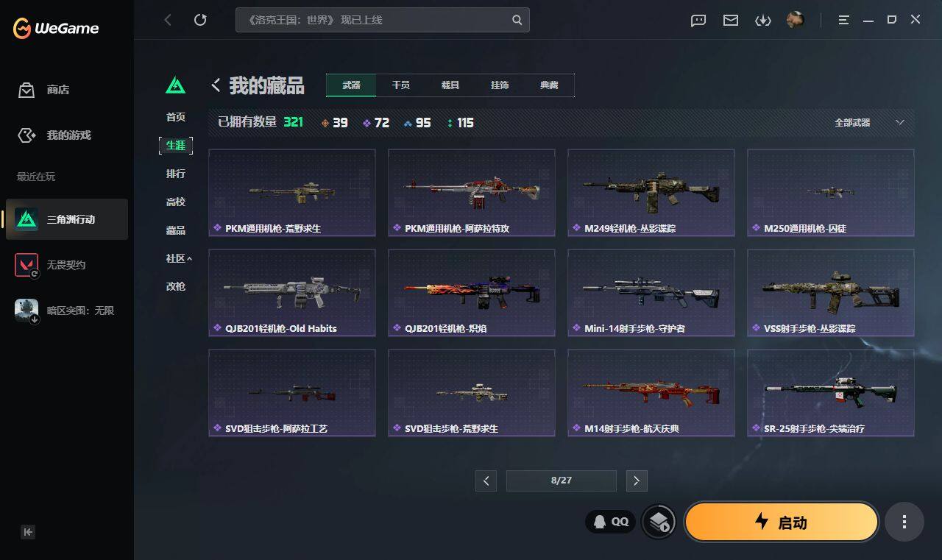Click the 启动 launch button

(x=782, y=522)
